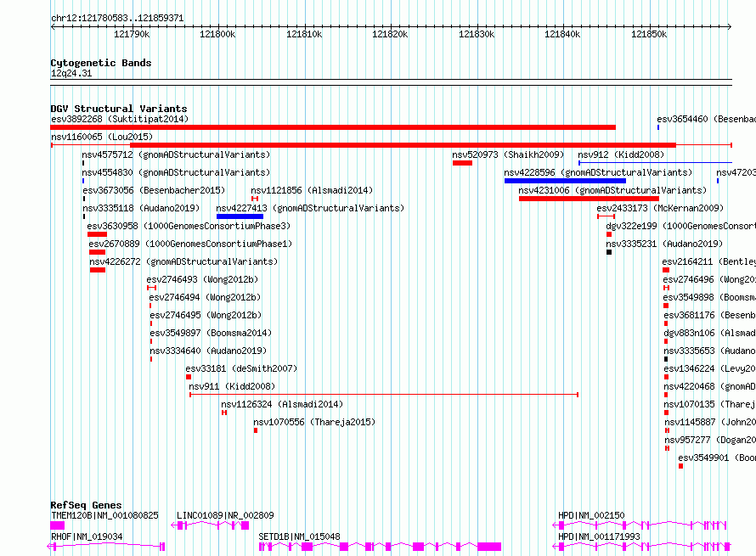Click the 12q24.31 band label
Image resolution: width=756 pixels, height=556 pixels.
click(71, 74)
